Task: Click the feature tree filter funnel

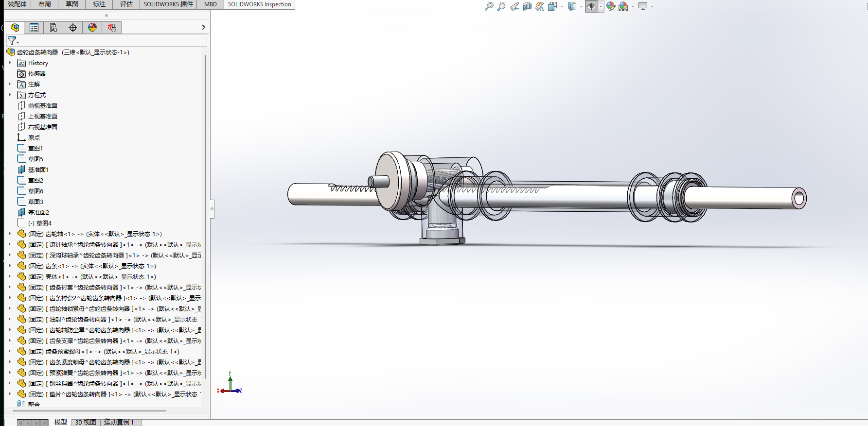Action: pos(12,41)
